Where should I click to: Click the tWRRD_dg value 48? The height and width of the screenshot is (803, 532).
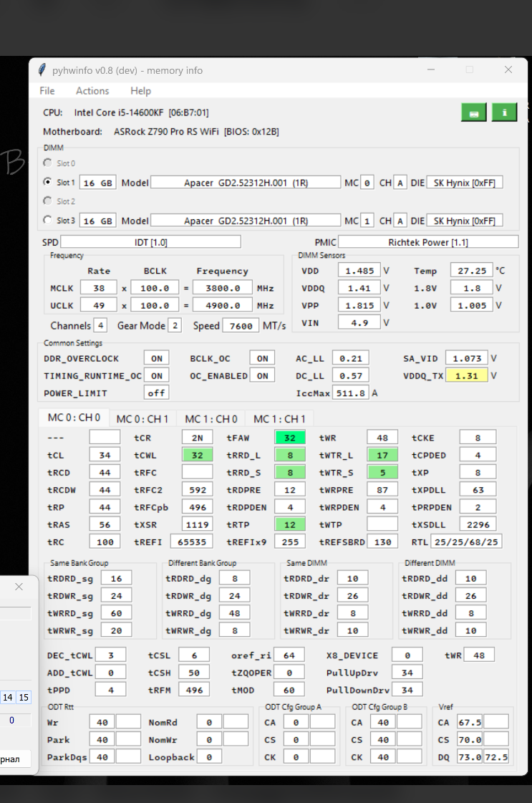click(x=235, y=613)
